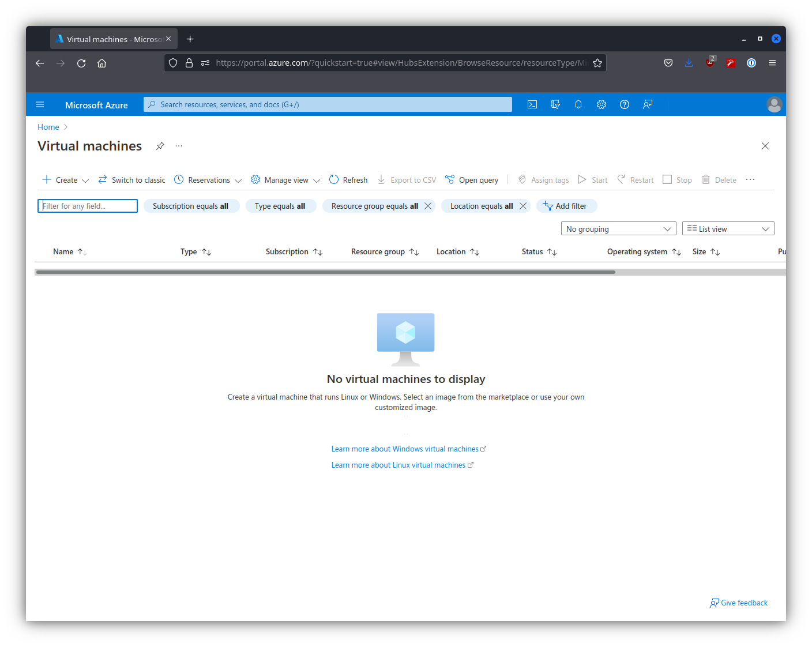812x647 pixels.
Task: Bookmark this page with star icon
Action: [x=597, y=63]
